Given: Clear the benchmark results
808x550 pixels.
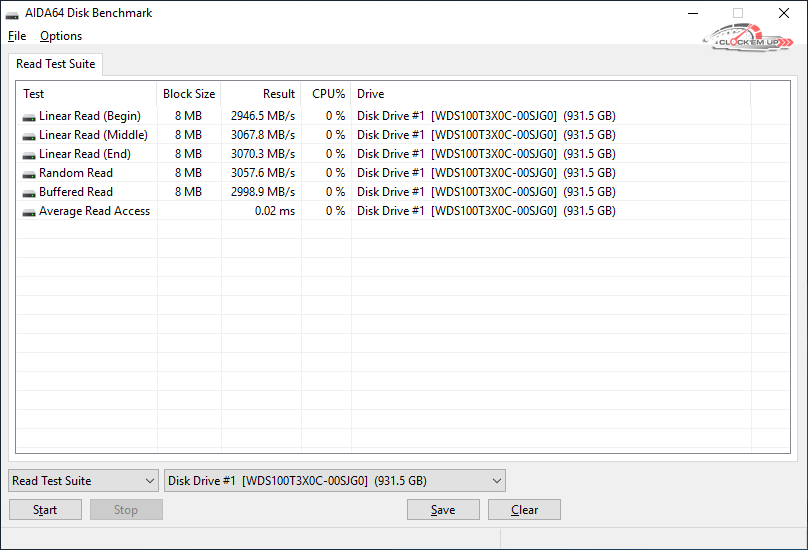Looking at the screenshot, I should [524, 510].
